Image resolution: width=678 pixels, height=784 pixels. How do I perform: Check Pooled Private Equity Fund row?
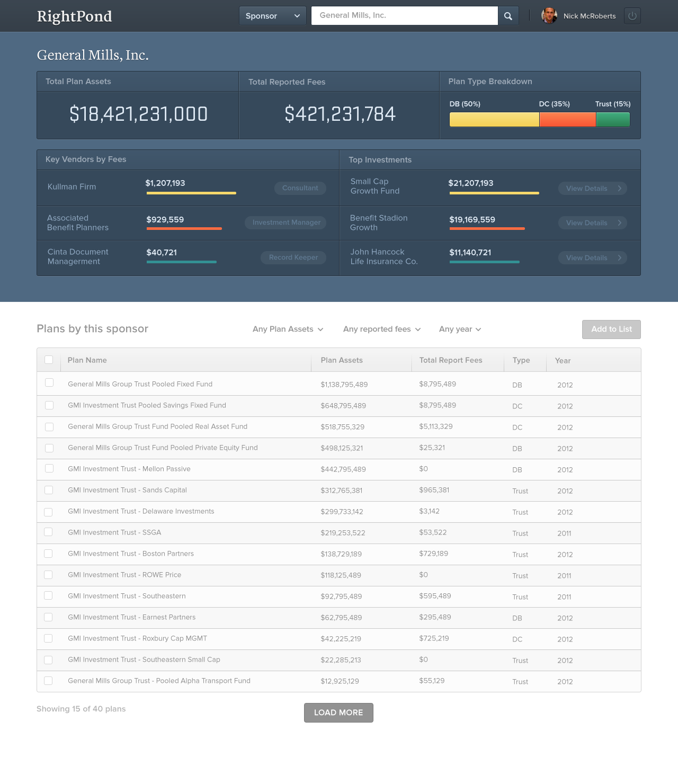(49, 448)
